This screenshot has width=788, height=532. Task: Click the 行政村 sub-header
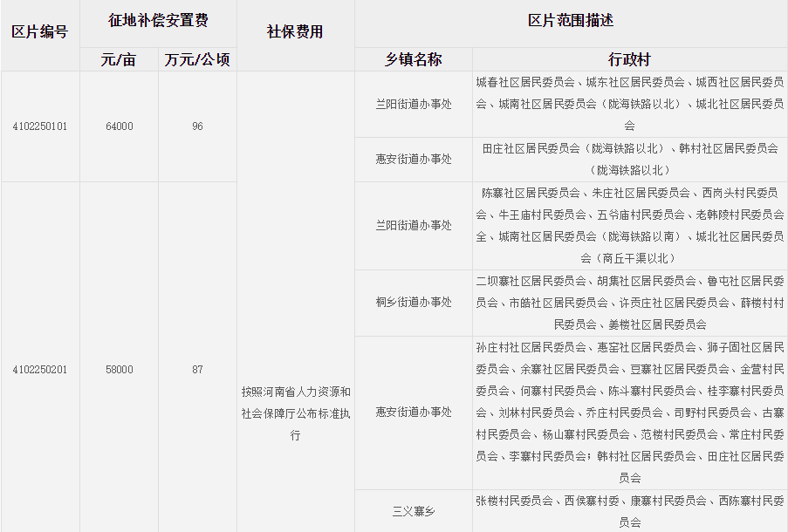[630, 60]
